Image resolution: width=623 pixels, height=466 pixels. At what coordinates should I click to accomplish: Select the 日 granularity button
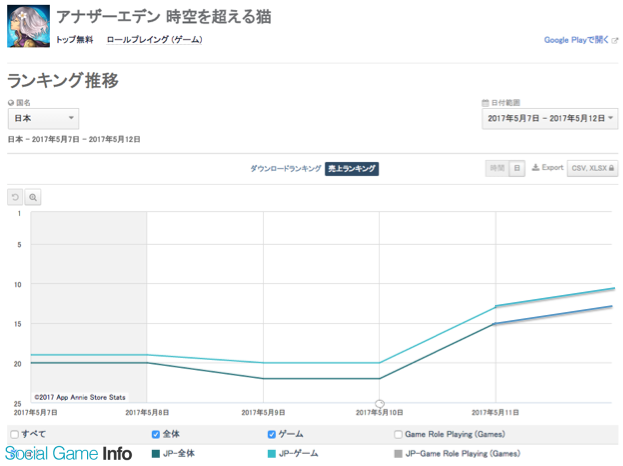point(517,168)
